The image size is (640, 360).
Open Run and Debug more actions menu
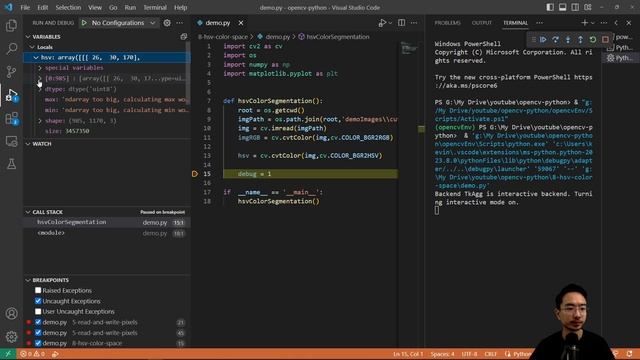[180, 23]
